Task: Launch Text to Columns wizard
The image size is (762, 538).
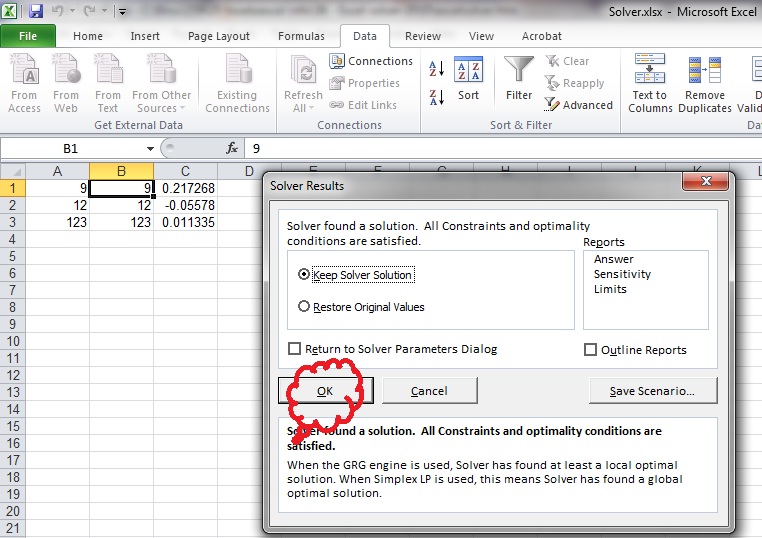Action: tap(650, 84)
